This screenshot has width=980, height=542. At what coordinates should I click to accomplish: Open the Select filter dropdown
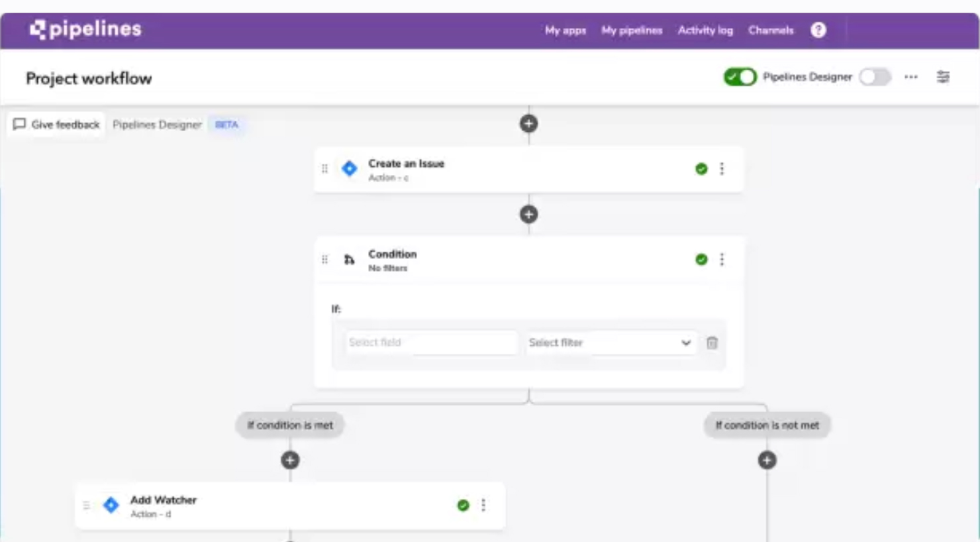[610, 343]
